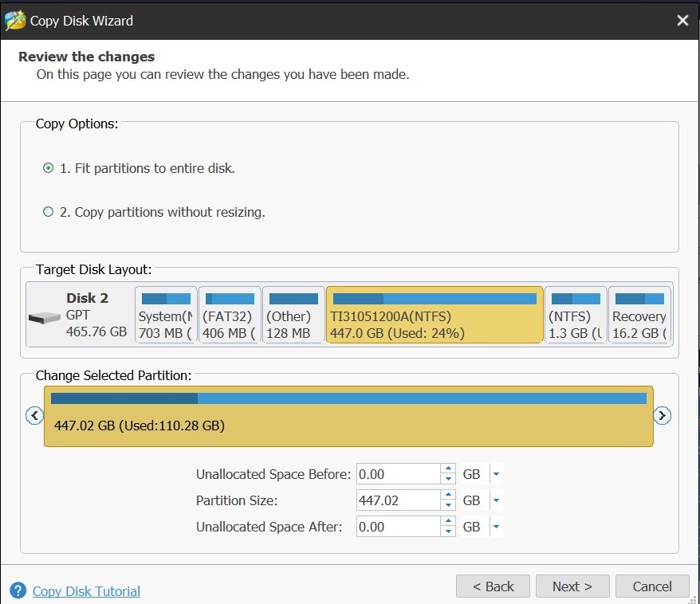Open unit dropdown for Partition Size
700x604 pixels.
(496, 500)
